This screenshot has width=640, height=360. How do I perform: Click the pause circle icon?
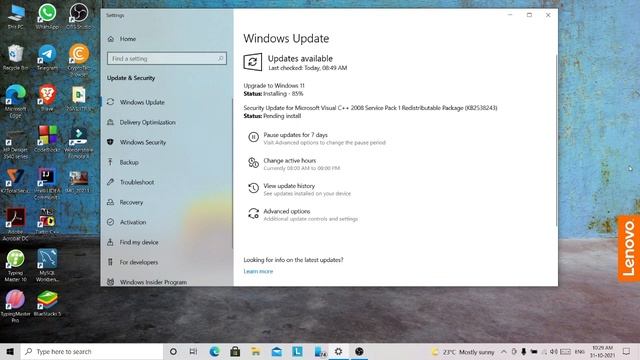coord(253,137)
